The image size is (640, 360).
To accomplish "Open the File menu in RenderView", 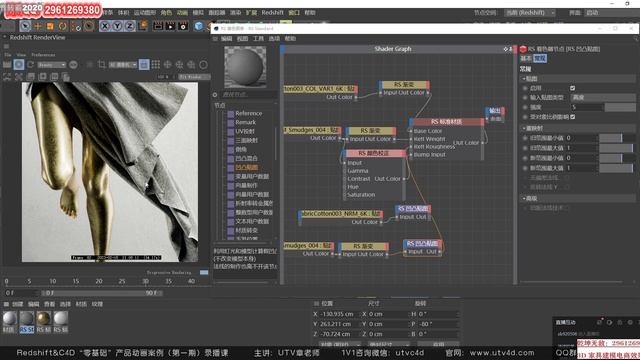I will click(7, 55).
